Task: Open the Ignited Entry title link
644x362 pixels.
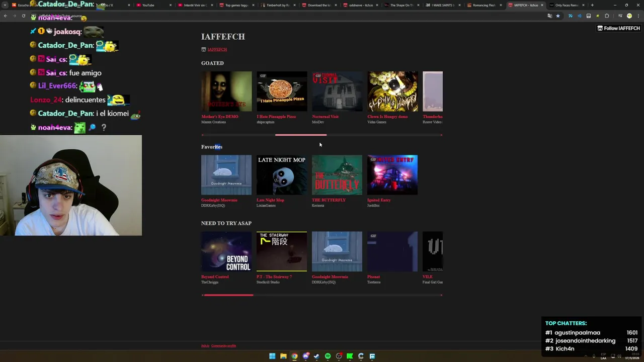Action: (x=379, y=200)
